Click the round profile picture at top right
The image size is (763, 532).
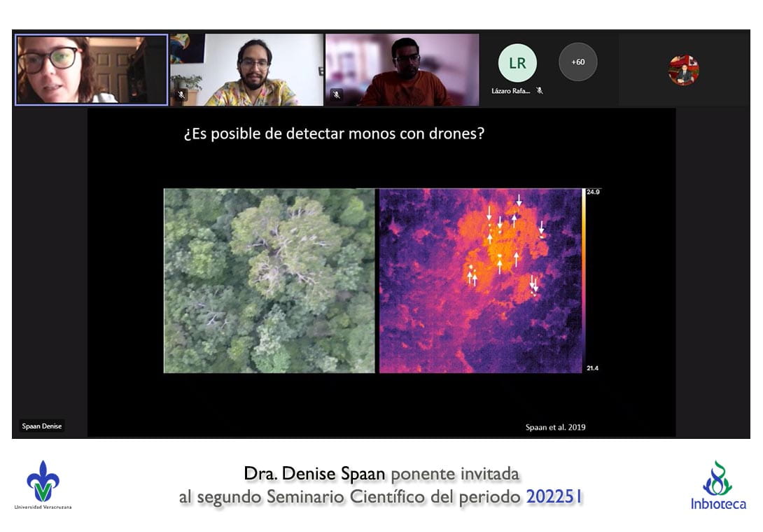[x=683, y=70]
